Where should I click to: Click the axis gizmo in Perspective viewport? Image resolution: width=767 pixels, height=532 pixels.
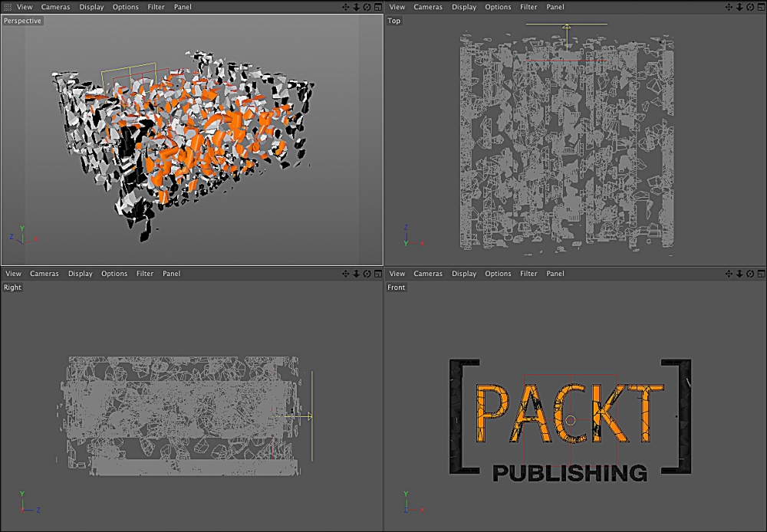pyautogui.click(x=23, y=236)
